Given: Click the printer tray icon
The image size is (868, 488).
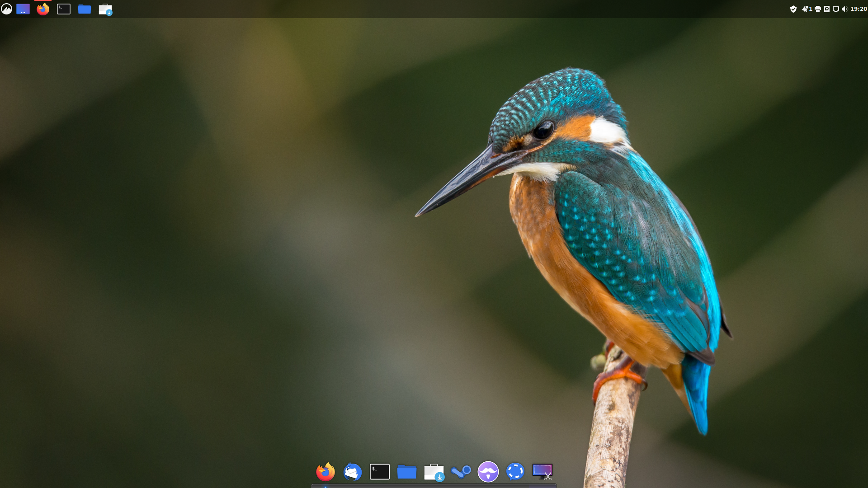Looking at the screenshot, I should [x=818, y=9].
